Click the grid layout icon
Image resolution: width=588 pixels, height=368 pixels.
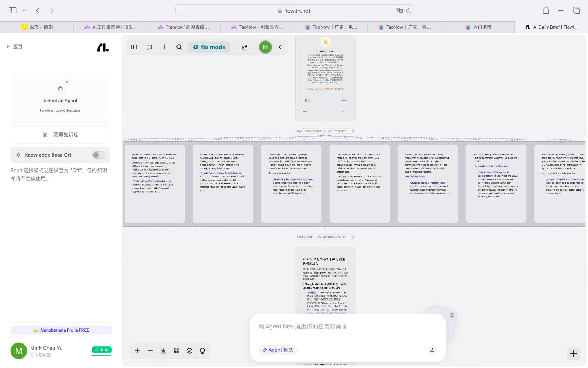point(176,351)
